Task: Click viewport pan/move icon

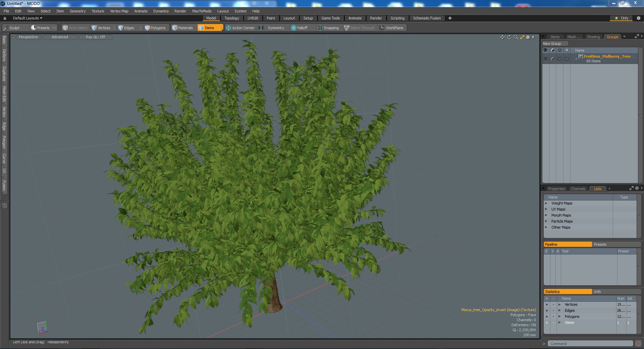Action: click(502, 37)
